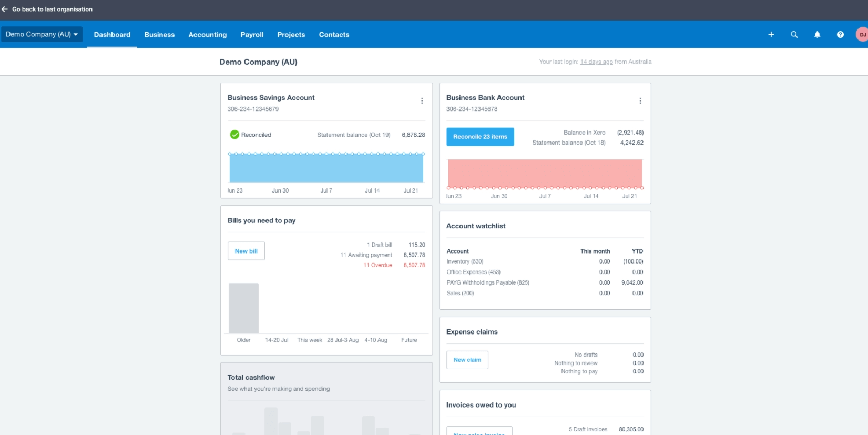868x435 pixels.
Task: Click the Bills you need to pay heading
Action: 261,221
